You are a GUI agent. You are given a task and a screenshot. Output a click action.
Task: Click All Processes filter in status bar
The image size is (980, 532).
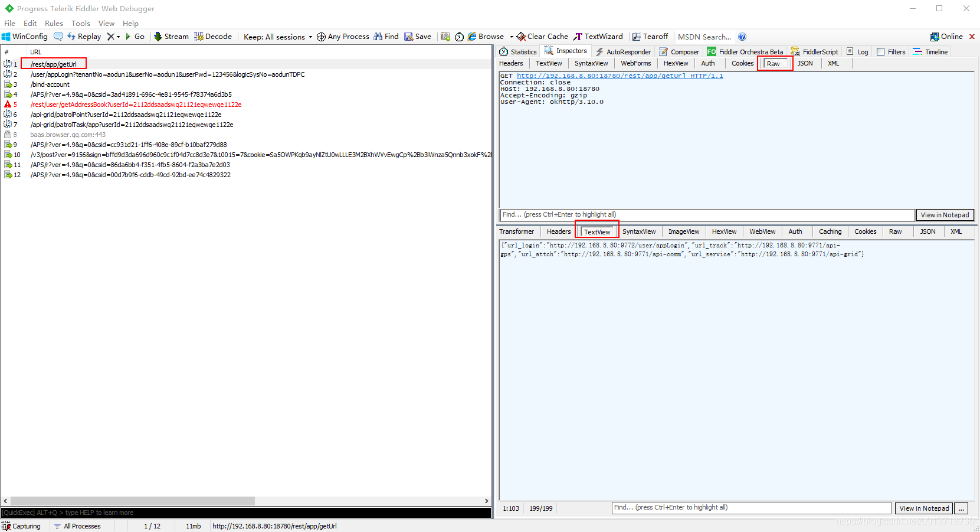pyautogui.click(x=77, y=526)
